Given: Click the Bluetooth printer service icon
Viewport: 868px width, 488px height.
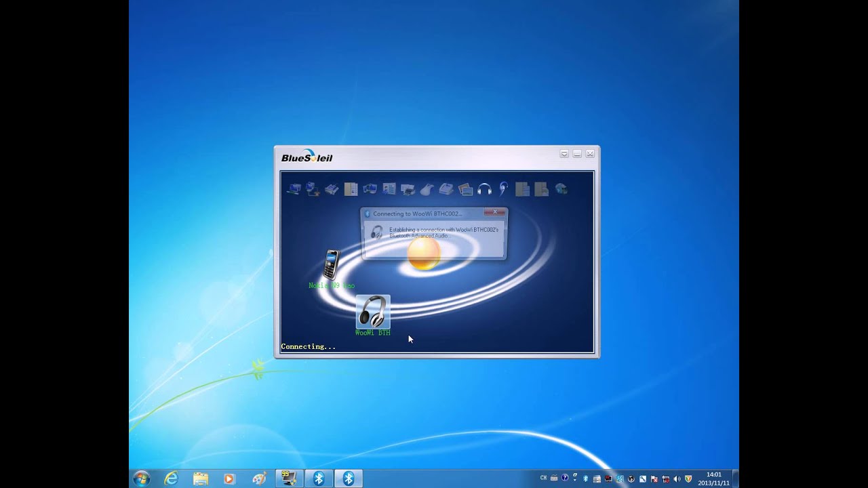Looking at the screenshot, I should (x=408, y=189).
